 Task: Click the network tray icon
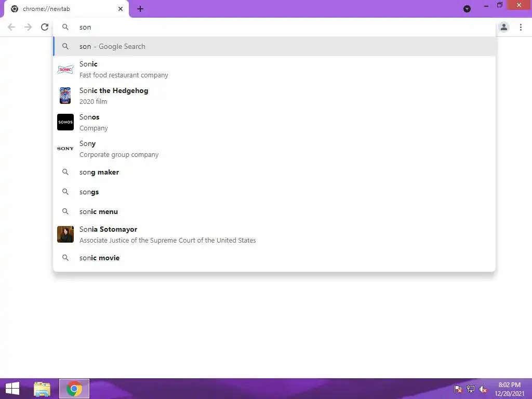(x=471, y=389)
